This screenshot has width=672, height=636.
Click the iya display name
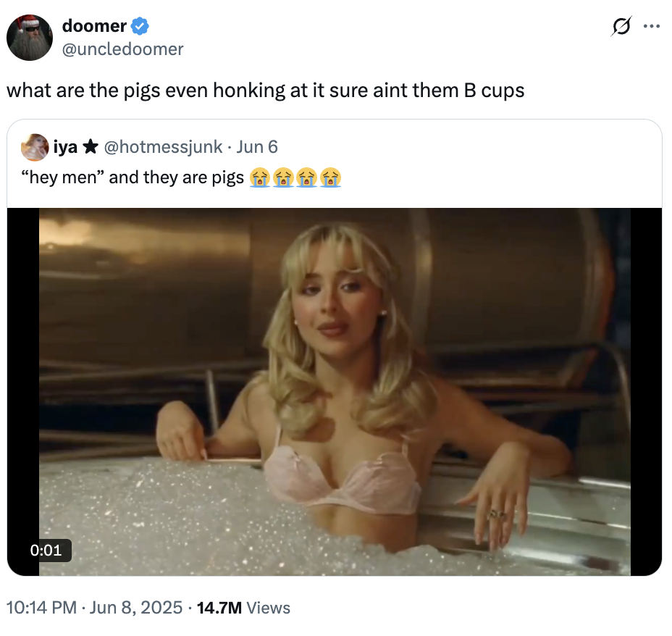coord(65,147)
